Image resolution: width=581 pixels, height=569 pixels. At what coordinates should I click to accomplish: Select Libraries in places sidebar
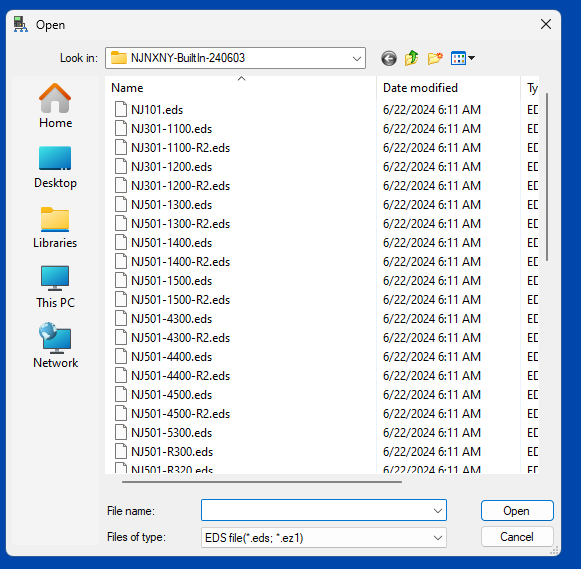point(55,227)
